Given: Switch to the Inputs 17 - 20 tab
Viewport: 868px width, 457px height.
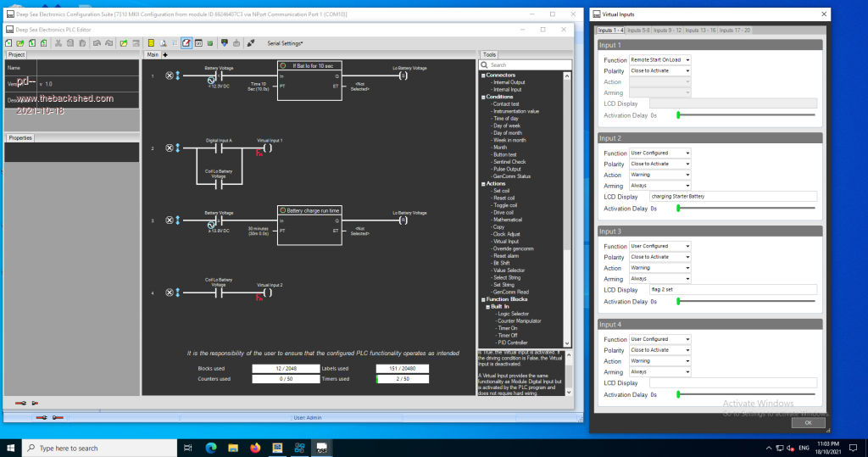Looking at the screenshot, I should coord(734,31).
